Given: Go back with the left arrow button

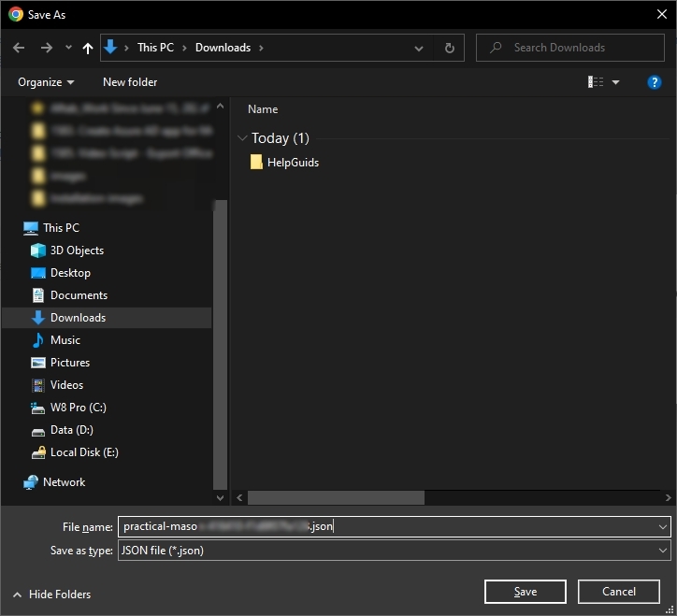Looking at the screenshot, I should coord(19,48).
